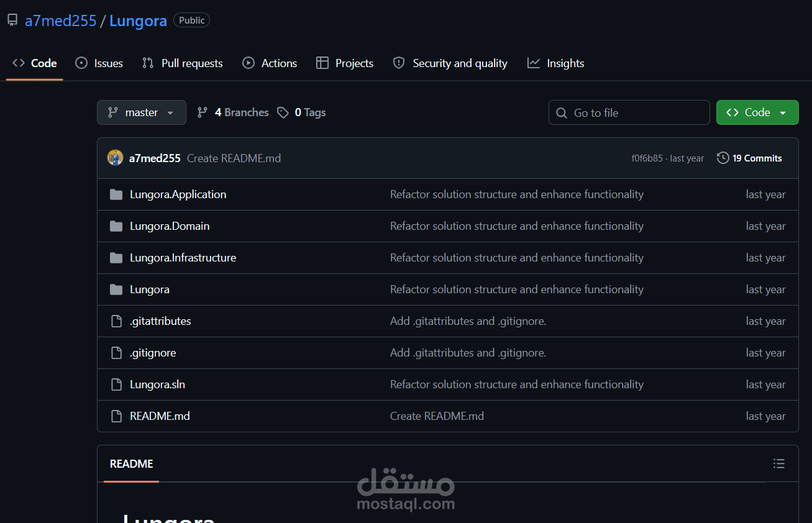Open commit hash f0f6b85

pyautogui.click(x=647, y=158)
